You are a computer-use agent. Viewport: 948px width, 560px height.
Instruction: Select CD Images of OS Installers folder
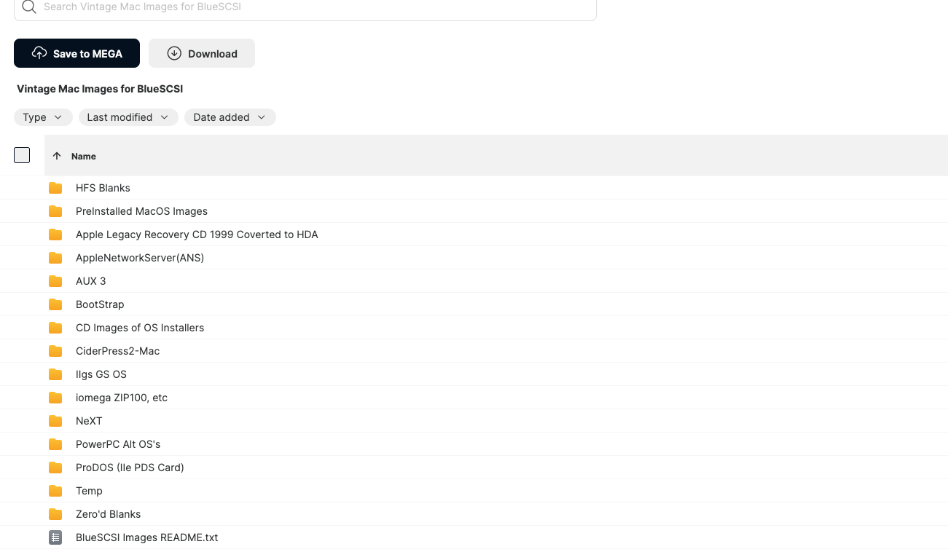(474, 328)
